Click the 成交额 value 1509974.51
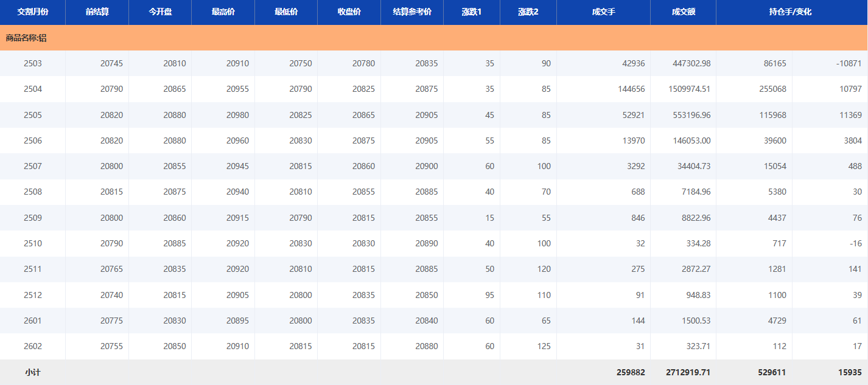The image size is (868, 385). point(689,89)
